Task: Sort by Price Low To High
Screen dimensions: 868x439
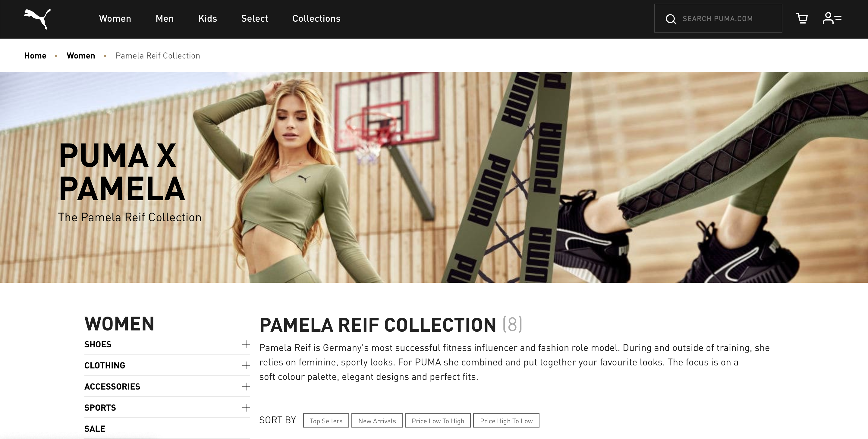Action: tap(438, 420)
